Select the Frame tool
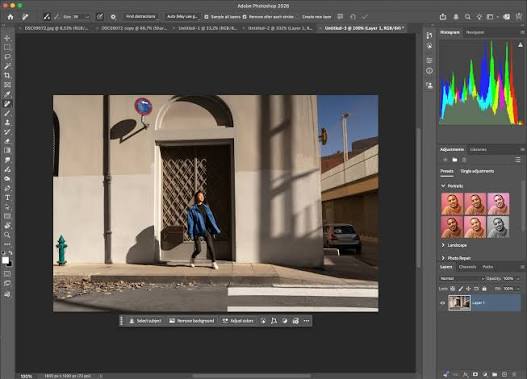This screenshot has width=527, height=379. coord(7,85)
